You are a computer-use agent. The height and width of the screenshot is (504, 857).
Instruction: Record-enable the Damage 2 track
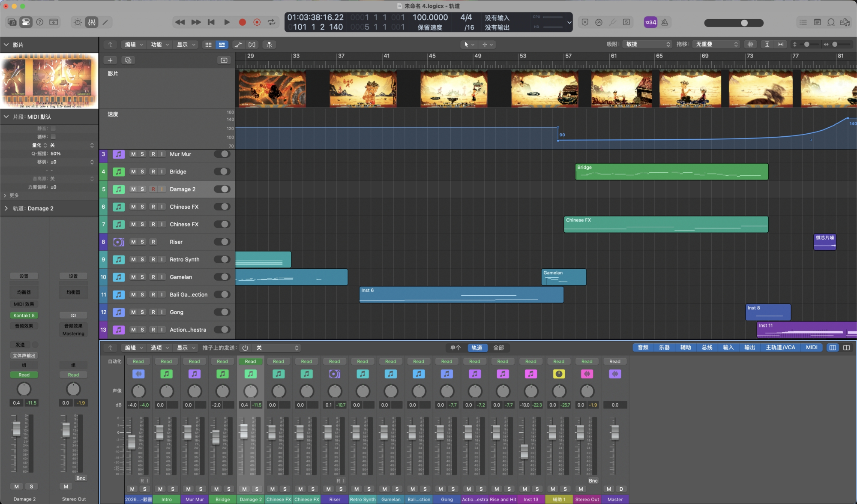(153, 189)
